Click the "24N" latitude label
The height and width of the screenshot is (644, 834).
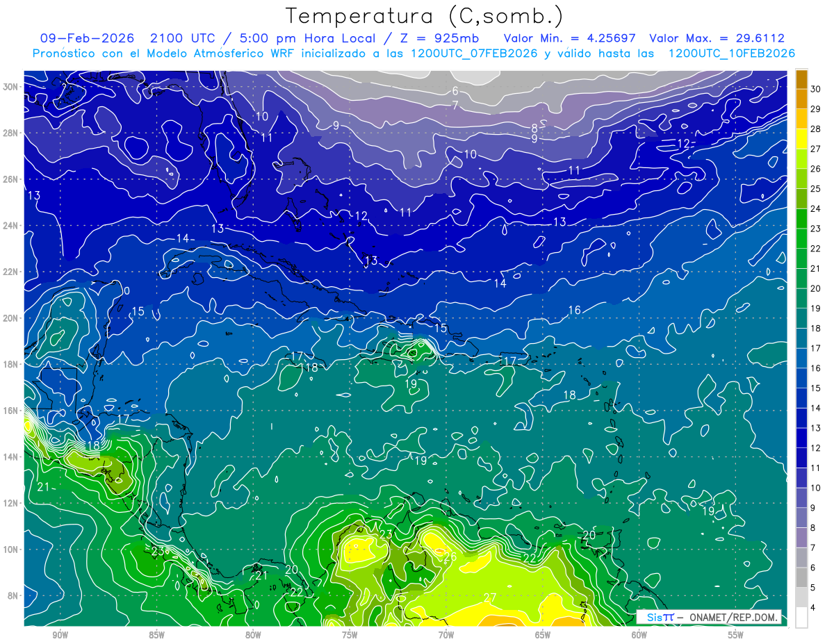pyautogui.click(x=11, y=225)
